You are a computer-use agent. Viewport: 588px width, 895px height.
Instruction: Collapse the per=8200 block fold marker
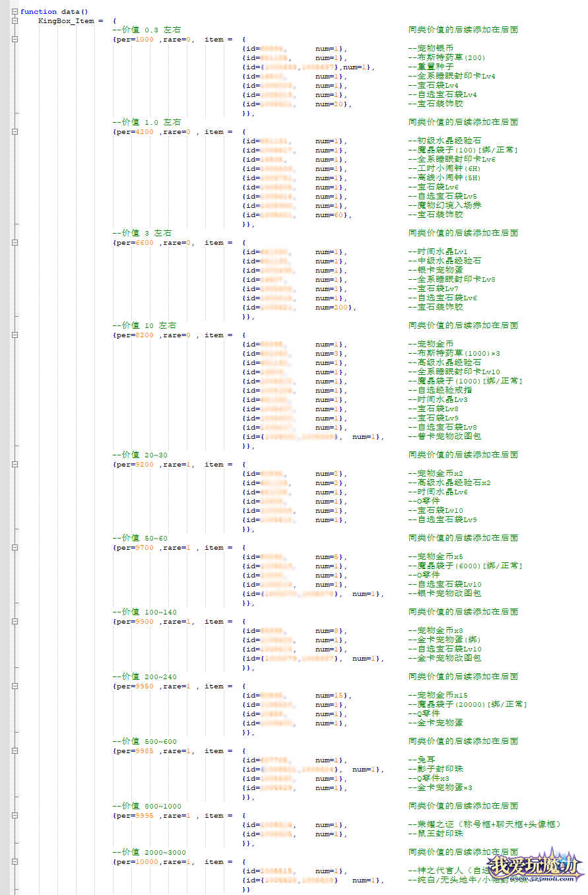point(15,335)
